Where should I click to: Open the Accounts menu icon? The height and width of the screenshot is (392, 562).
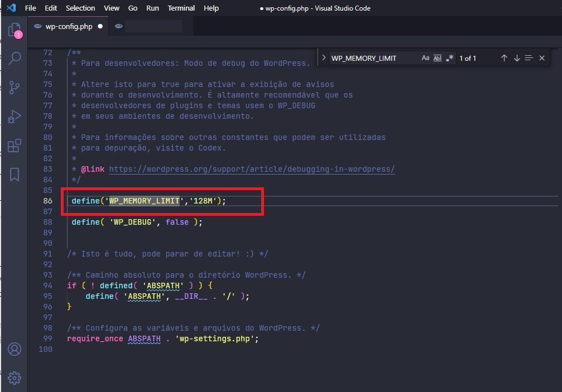click(x=15, y=349)
